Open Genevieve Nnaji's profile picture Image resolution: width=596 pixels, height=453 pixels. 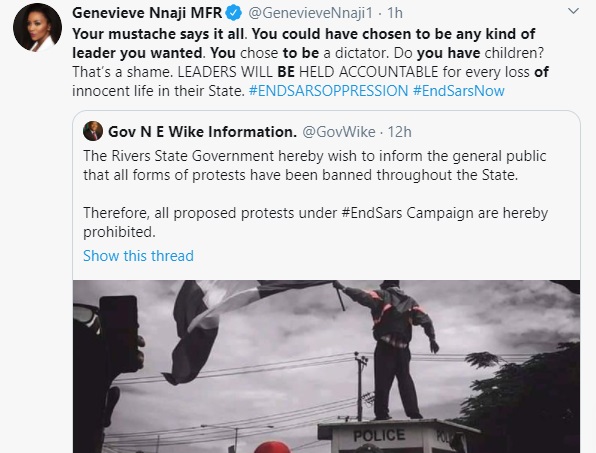click(x=37, y=28)
